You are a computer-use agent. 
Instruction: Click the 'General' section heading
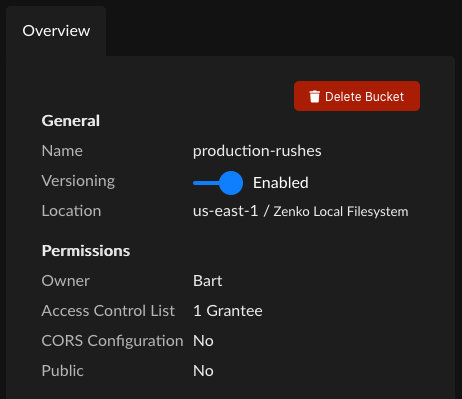tap(70, 121)
